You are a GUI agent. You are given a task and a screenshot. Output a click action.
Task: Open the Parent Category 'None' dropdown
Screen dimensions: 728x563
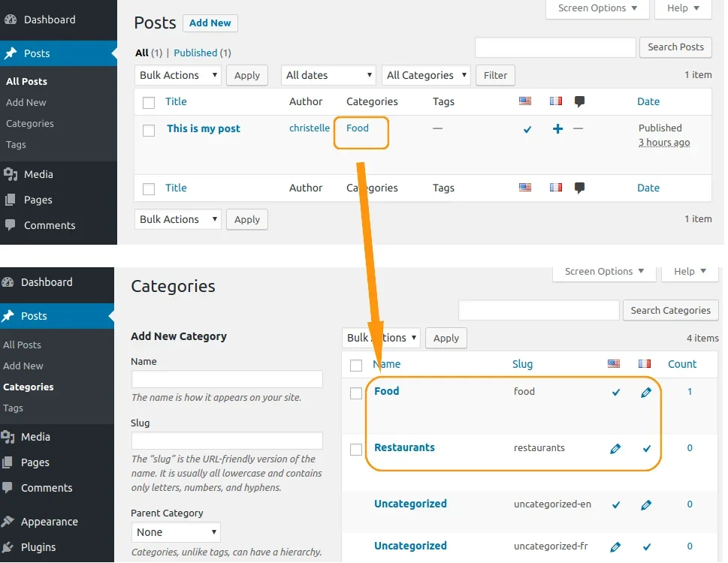tap(176, 532)
